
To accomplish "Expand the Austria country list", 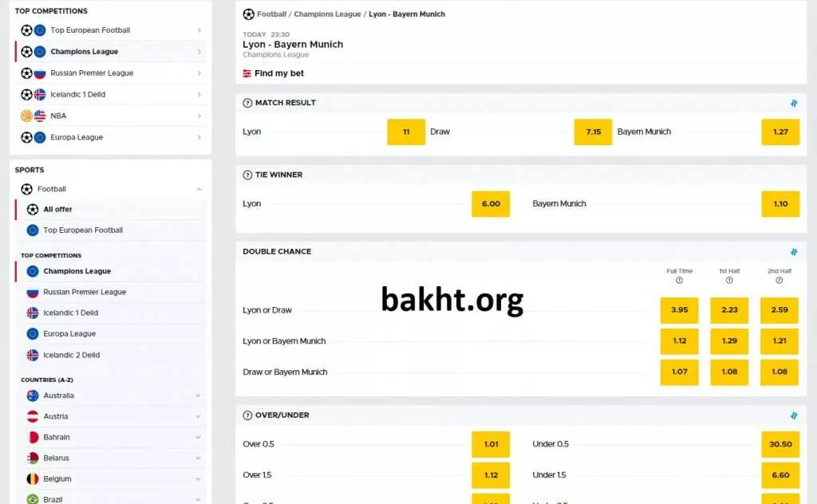I will point(198,416).
